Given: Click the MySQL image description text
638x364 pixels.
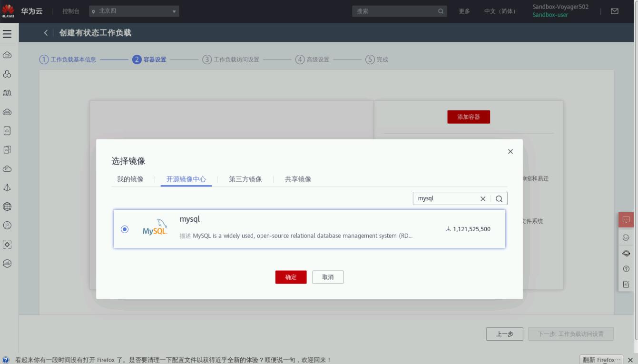Looking at the screenshot, I should click(296, 236).
